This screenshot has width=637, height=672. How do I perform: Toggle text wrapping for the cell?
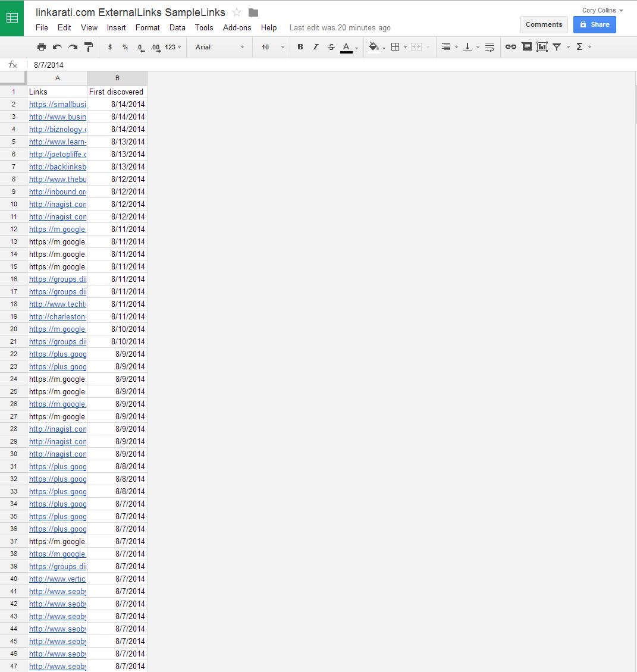[x=489, y=46]
